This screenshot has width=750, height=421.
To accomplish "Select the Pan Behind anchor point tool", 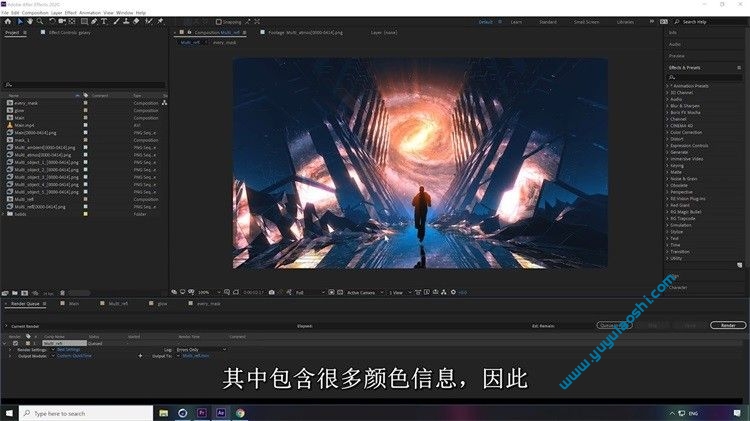I will pos(72,22).
